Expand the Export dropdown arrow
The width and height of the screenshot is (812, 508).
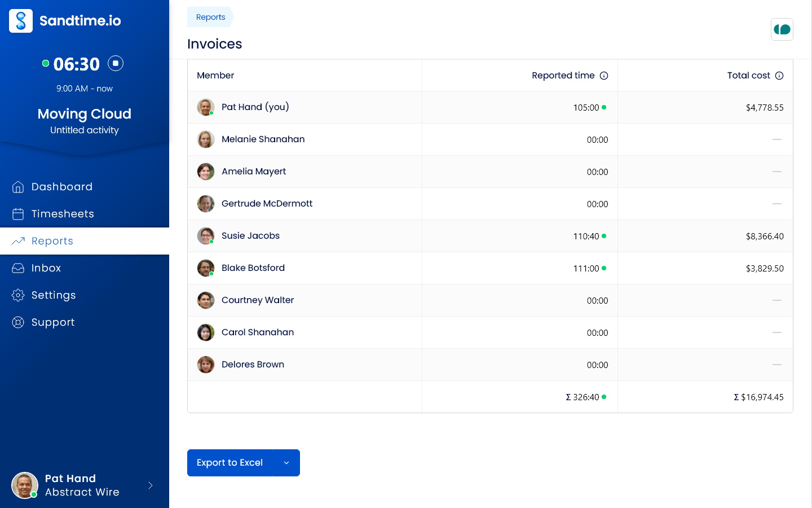pyautogui.click(x=286, y=463)
